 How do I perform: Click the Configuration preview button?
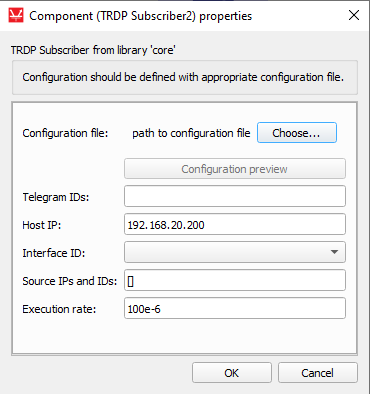(x=235, y=169)
